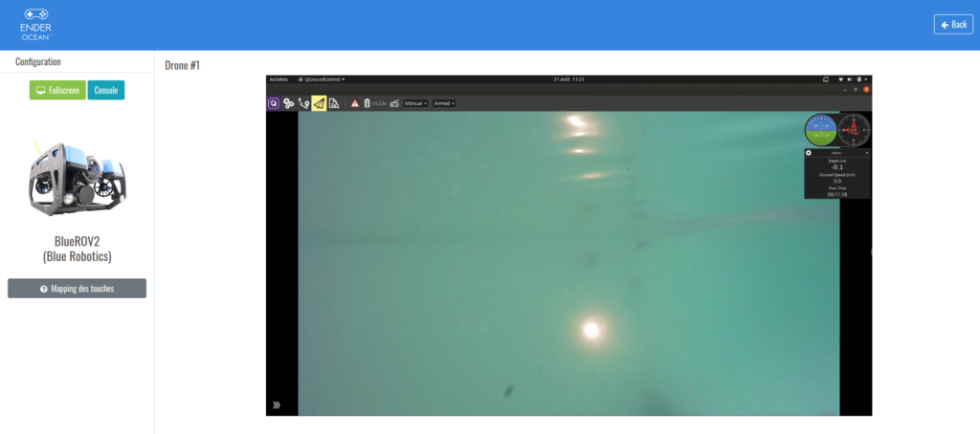Open the QGroundControl app menu in top bar
Screen dimensions: 980x434
tap(323, 79)
